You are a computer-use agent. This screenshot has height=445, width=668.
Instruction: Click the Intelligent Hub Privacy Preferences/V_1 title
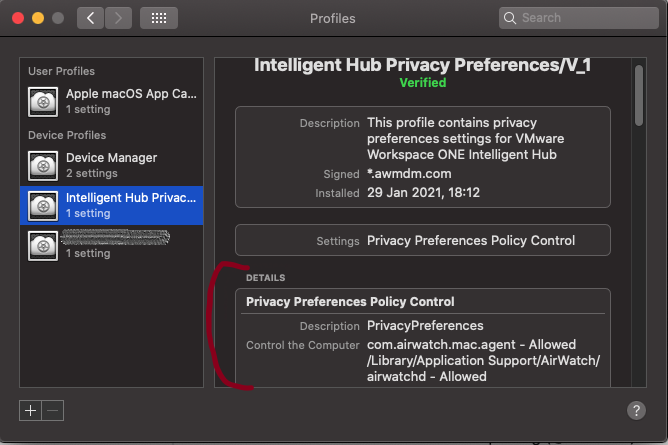coord(422,65)
